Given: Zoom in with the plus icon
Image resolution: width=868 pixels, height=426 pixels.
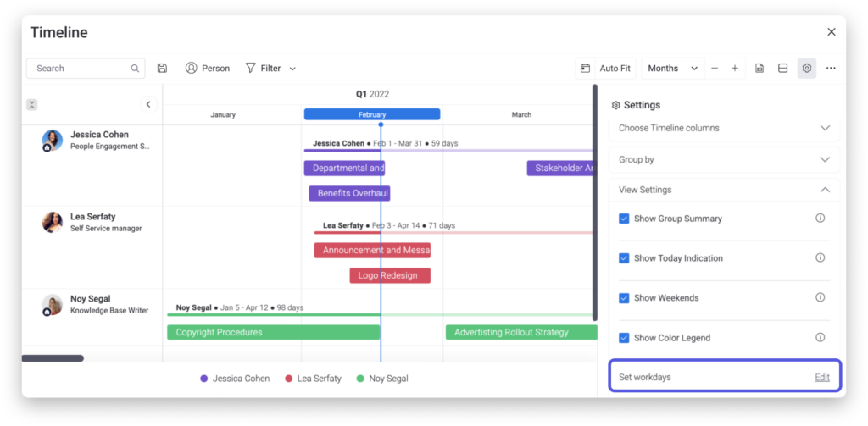Looking at the screenshot, I should click(734, 69).
